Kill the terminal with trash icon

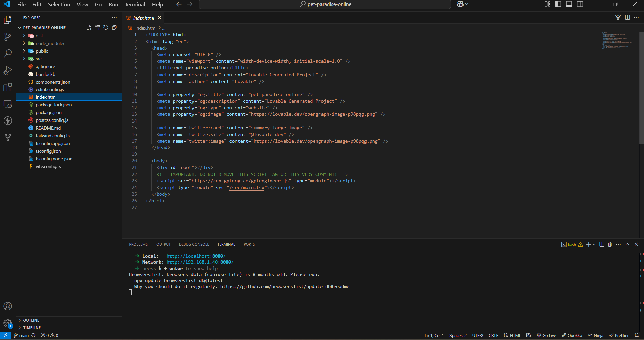tap(610, 244)
